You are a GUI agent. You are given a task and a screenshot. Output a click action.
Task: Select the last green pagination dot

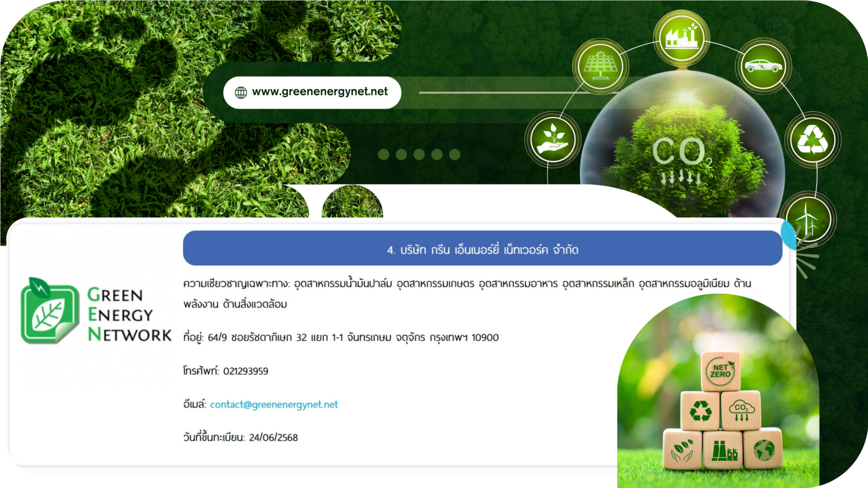tap(454, 155)
